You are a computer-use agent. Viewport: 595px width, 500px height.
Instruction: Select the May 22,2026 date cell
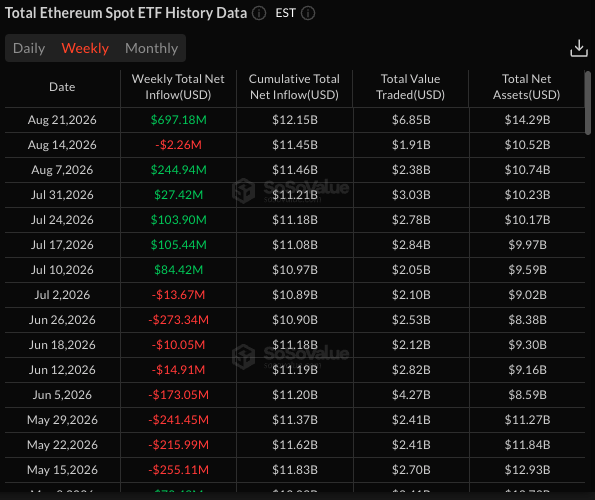click(x=62, y=445)
